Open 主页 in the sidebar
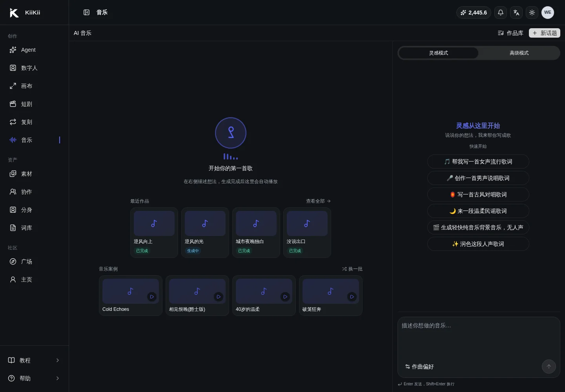The height and width of the screenshot is (392, 565). click(x=35, y=279)
